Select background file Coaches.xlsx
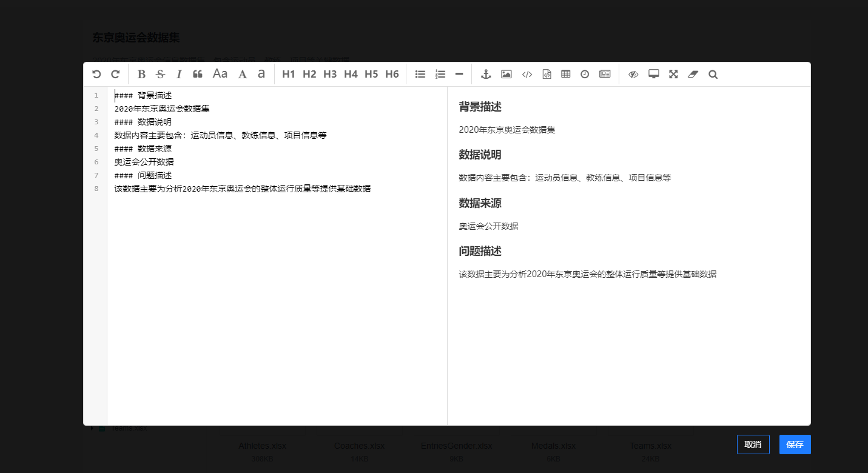This screenshot has height=473, width=868. point(359,446)
